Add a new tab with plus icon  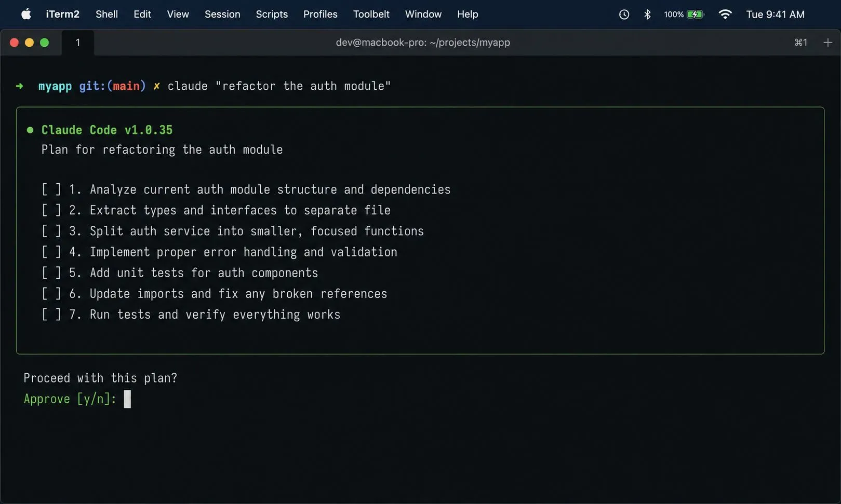pyautogui.click(x=828, y=43)
